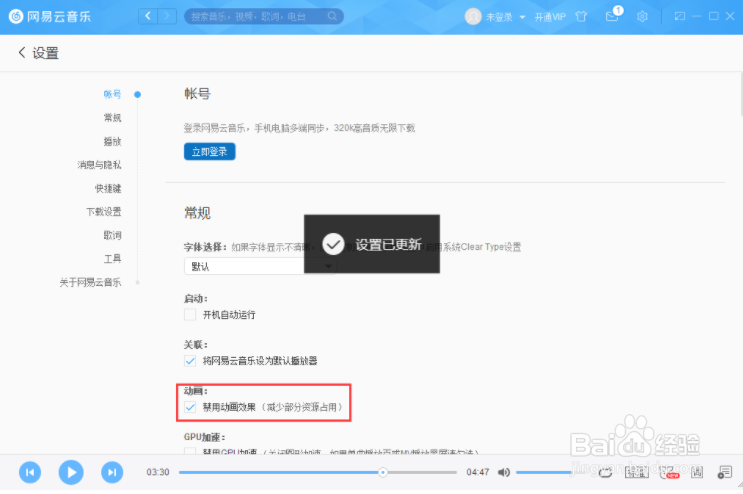Click the 开通VIP link
Image resolution: width=743 pixels, height=494 pixels.
[x=550, y=17]
